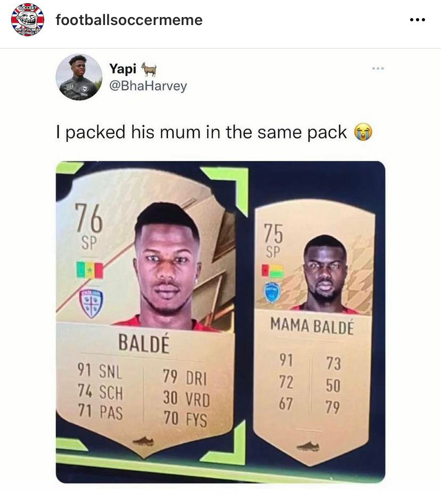Click the Guinea-Bissau flag on Mama Baldé card
Viewport: 441px width, 504px height.
273,271
